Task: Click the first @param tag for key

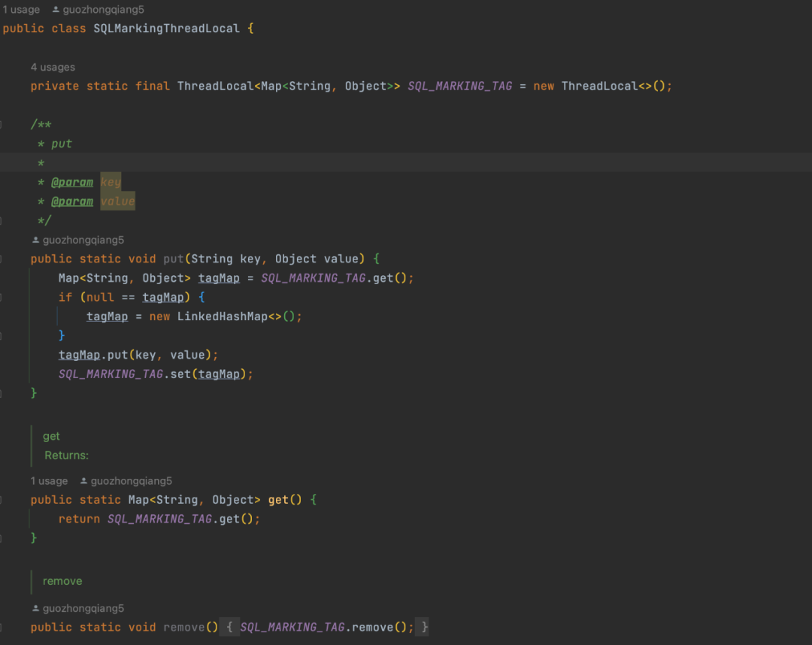Action: click(72, 182)
